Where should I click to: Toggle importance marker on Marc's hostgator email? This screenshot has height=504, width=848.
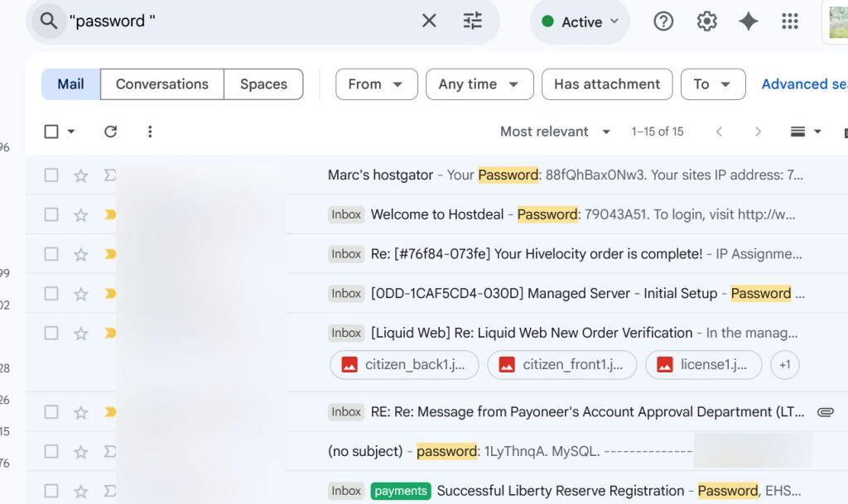click(110, 175)
